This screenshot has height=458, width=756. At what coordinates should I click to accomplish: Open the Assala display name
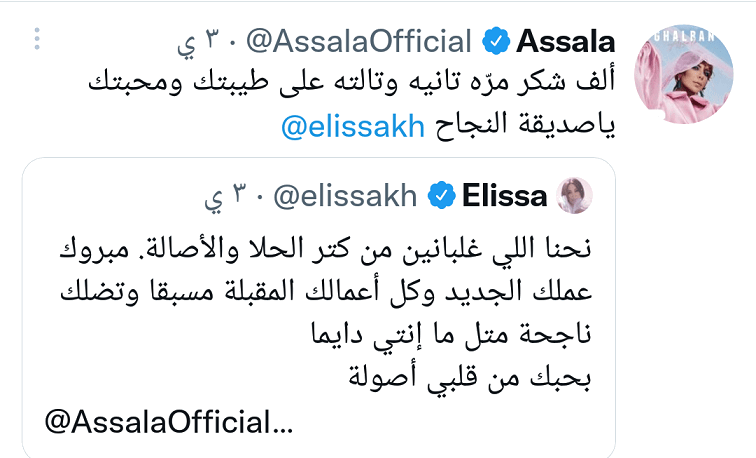(x=565, y=41)
